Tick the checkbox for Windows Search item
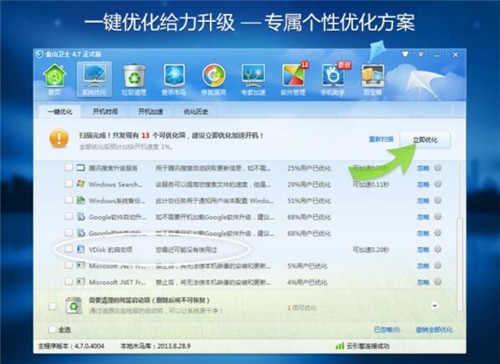 point(69,184)
